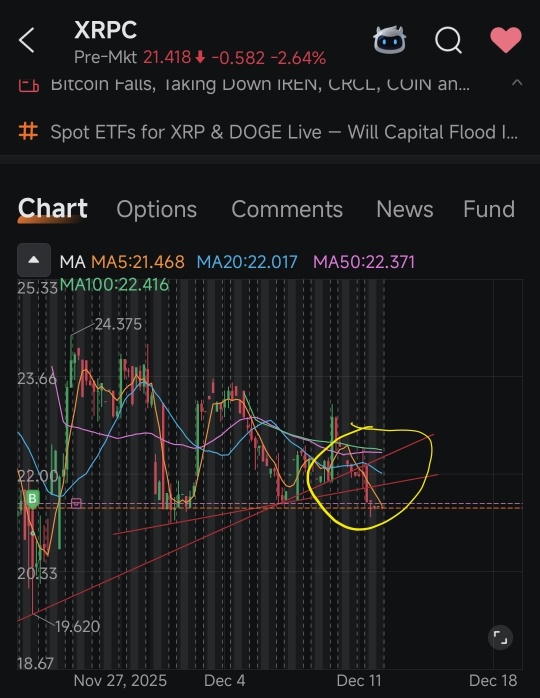Screen dimensions: 540x698
Task: Open the News tab
Action: 405,209
